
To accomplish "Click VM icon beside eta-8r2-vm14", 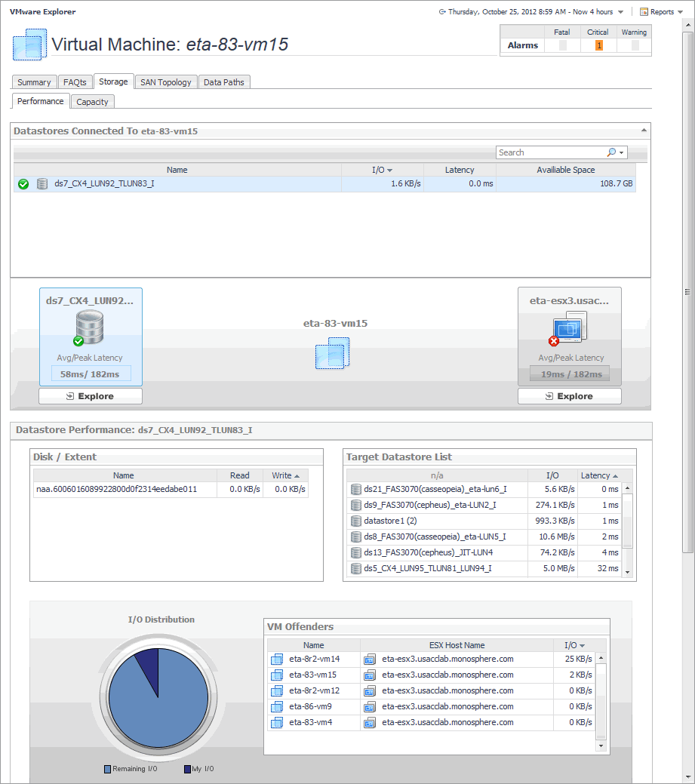I will (x=277, y=659).
